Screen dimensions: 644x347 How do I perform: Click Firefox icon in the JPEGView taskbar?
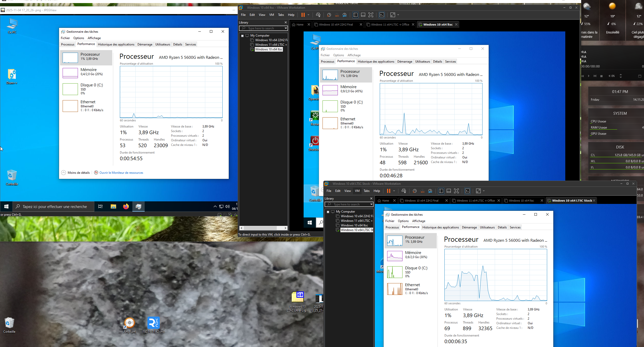coord(126,206)
